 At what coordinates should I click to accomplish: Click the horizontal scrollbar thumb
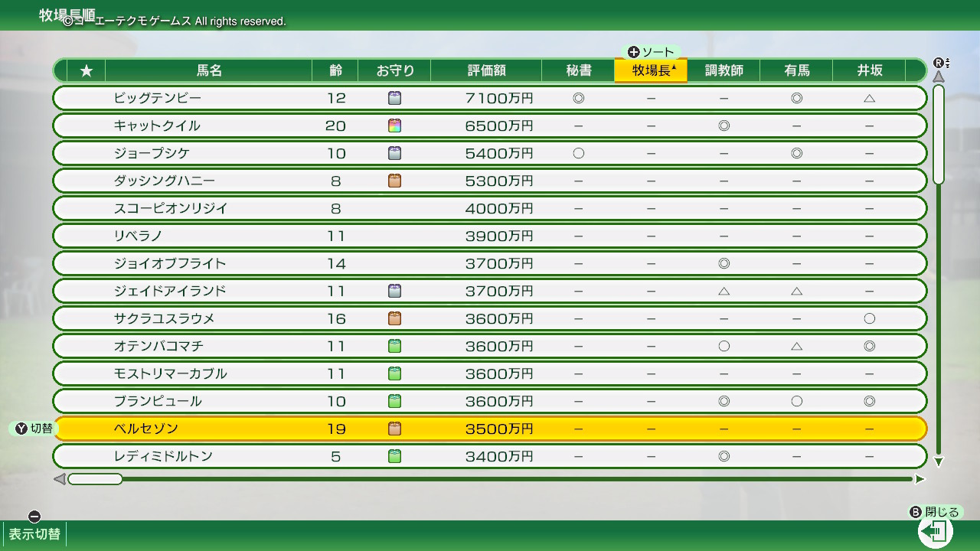[95, 479]
